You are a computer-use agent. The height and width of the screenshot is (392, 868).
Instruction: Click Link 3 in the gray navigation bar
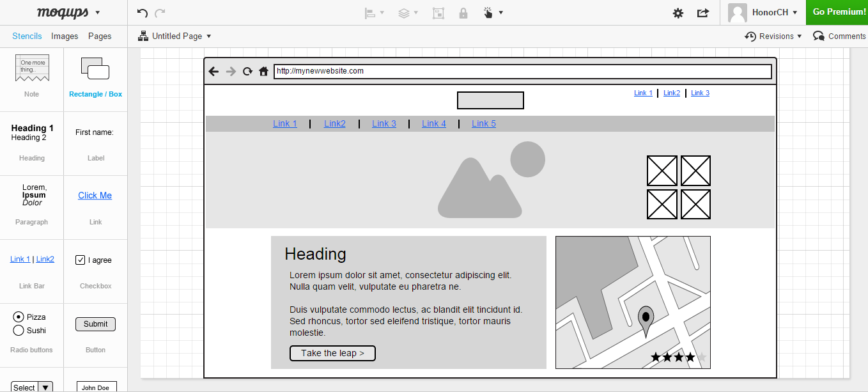(384, 123)
